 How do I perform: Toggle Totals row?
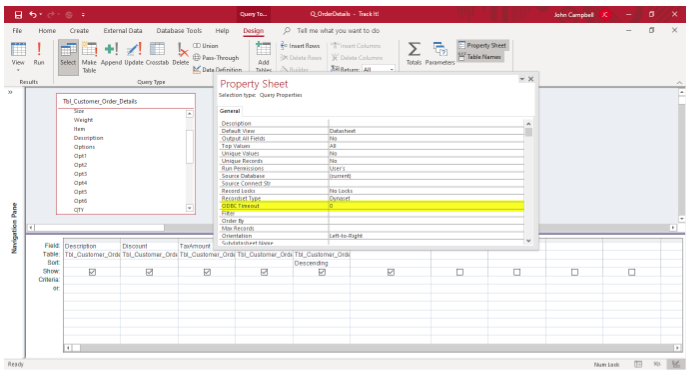[x=414, y=54]
